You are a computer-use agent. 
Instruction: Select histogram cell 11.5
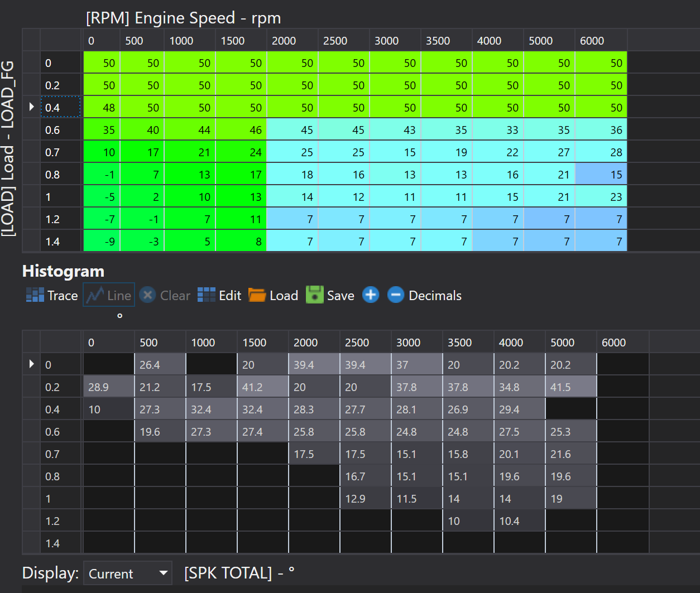click(417, 498)
